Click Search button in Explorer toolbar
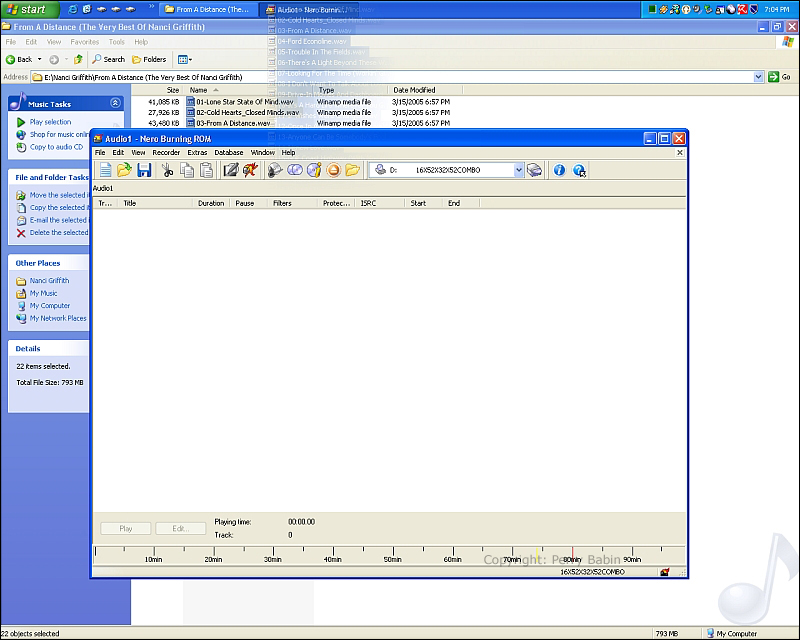The height and width of the screenshot is (640, 800). [108, 59]
